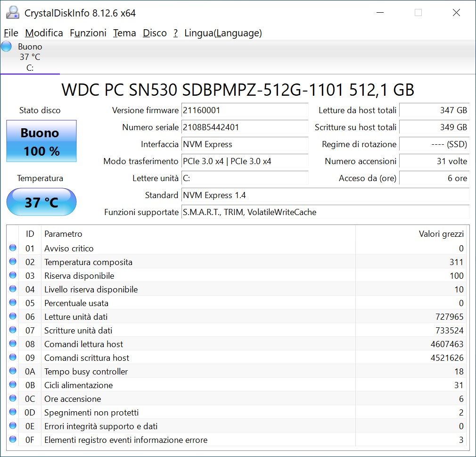This screenshot has height=457, width=476.
Task: Close the CrystalDiskInfo window
Action: pyautogui.click(x=456, y=12)
